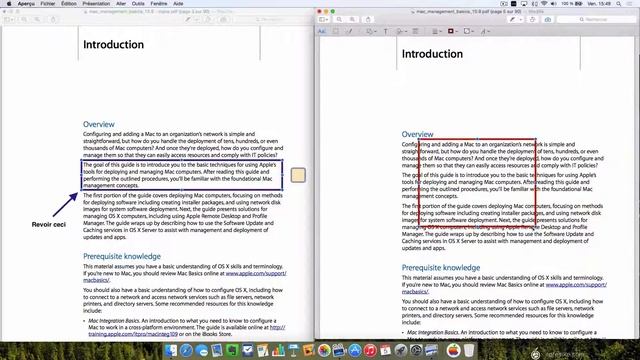This screenshot has width=640, height=360.
Task: Open the App Store from the Dock
Action: click(x=355, y=350)
